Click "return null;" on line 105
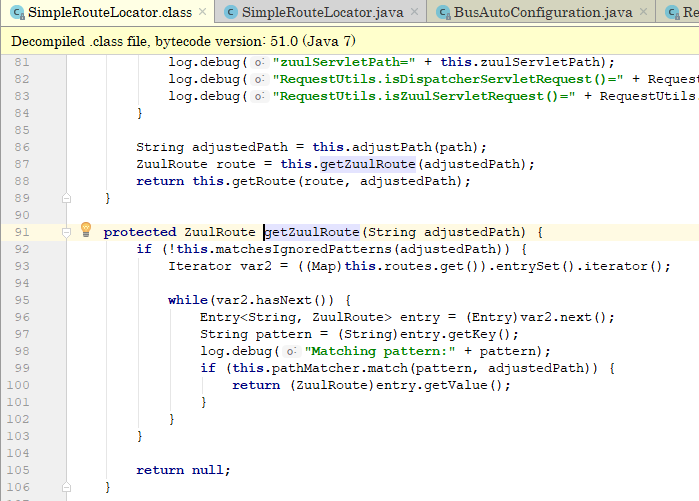Image resolution: width=699 pixels, height=501 pixels. pyautogui.click(x=183, y=470)
